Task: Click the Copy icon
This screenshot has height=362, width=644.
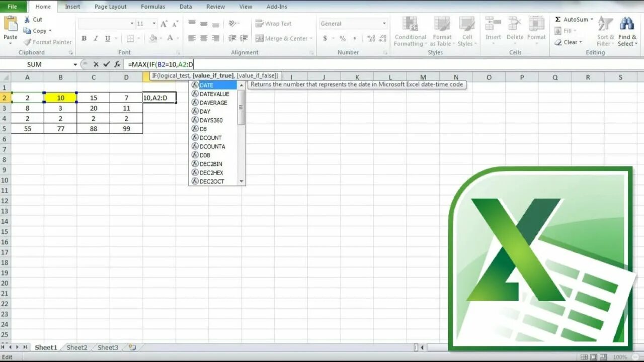Action: pos(27,31)
